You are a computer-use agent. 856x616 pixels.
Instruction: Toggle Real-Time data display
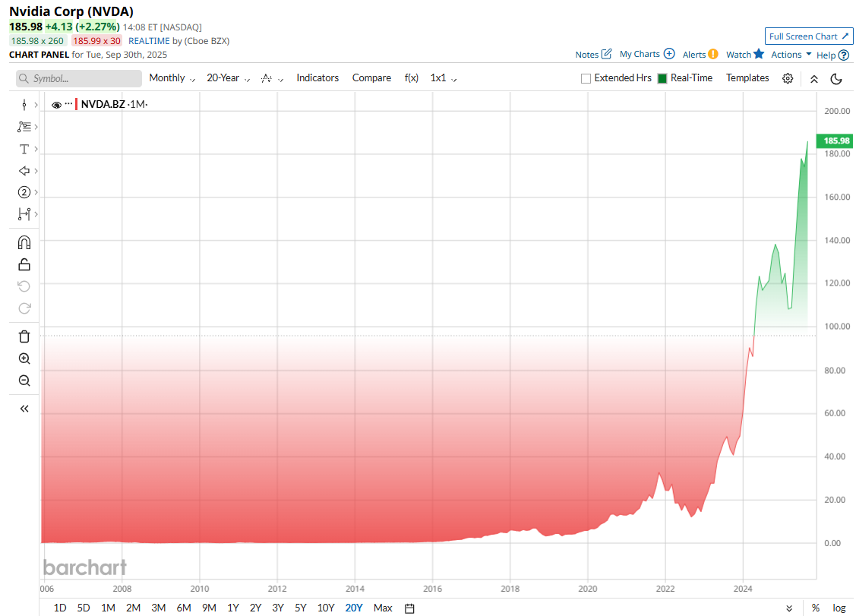coord(664,77)
